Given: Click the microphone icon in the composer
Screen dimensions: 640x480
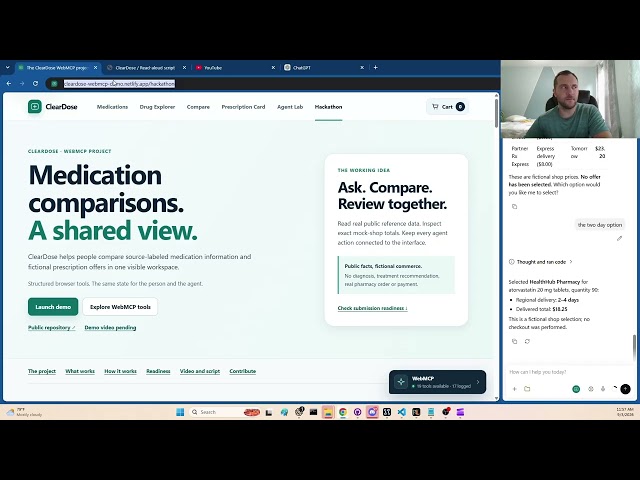Looking at the screenshot, I should 603,389.
